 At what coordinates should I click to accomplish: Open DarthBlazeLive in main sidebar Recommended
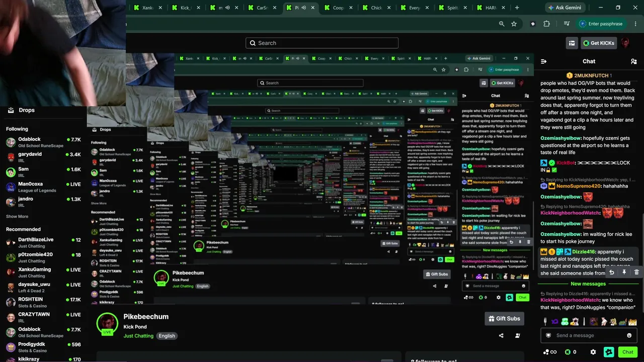43,242
